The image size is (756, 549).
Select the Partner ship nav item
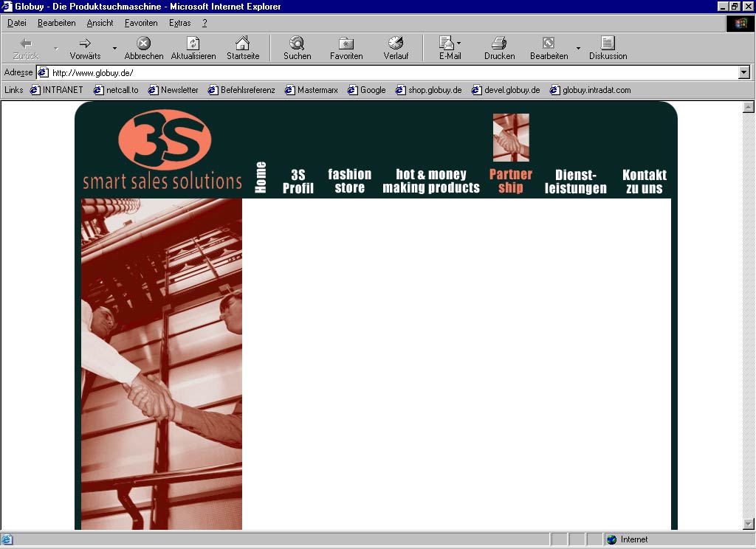[x=511, y=181]
